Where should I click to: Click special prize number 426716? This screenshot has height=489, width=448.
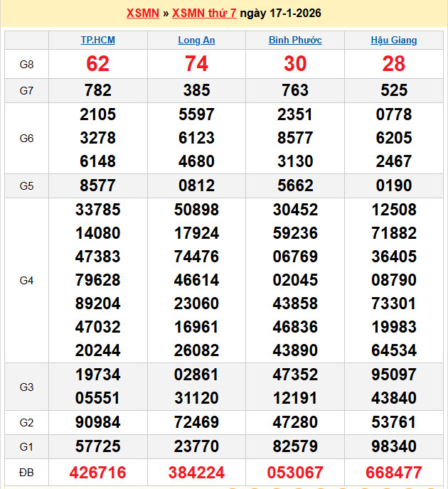coord(97,473)
